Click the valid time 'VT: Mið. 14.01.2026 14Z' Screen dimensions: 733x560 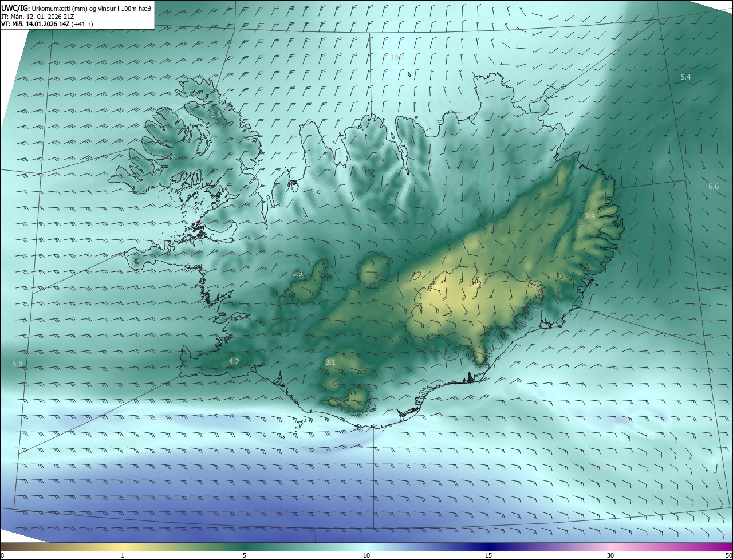(36, 24)
